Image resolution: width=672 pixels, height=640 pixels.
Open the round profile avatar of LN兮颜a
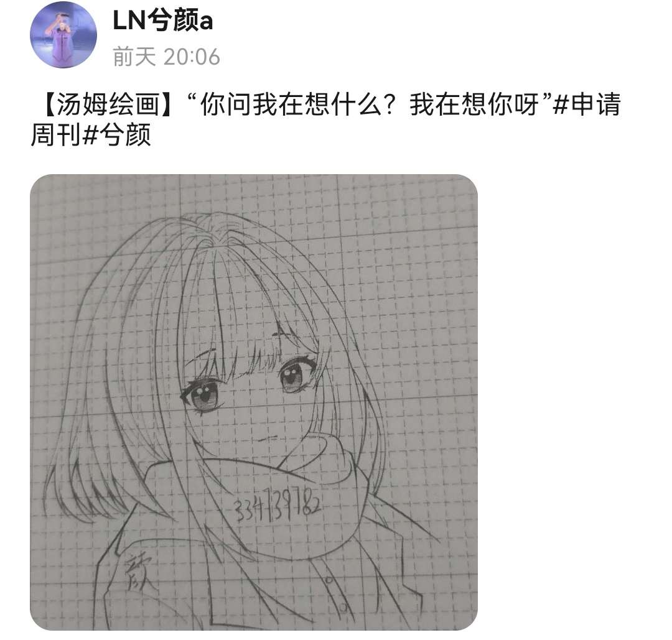tap(63, 35)
